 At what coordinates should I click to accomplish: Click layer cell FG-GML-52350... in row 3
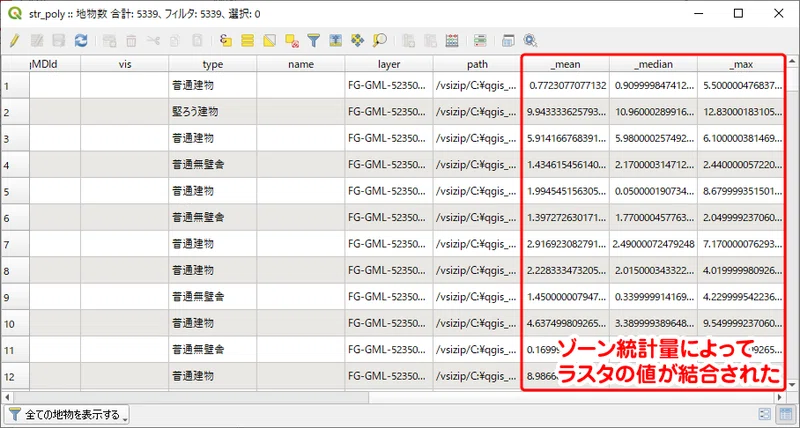pos(390,138)
